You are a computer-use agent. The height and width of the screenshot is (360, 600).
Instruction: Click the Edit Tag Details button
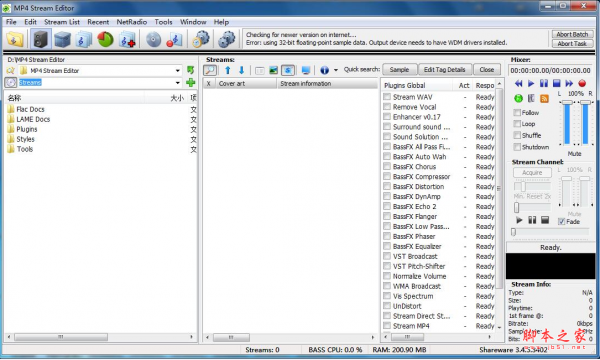444,70
